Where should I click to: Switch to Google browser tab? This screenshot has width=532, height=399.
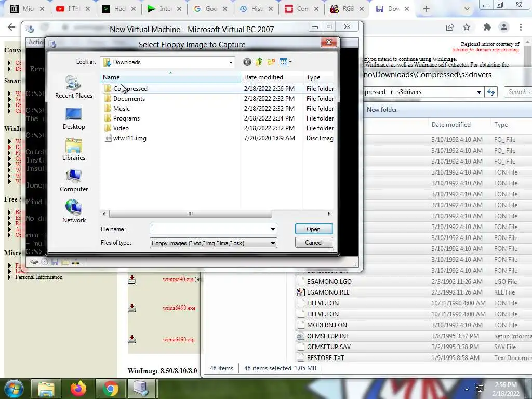click(210, 9)
